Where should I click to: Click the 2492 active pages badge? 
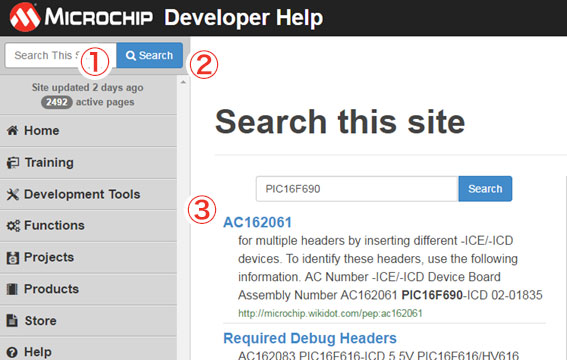[x=57, y=102]
